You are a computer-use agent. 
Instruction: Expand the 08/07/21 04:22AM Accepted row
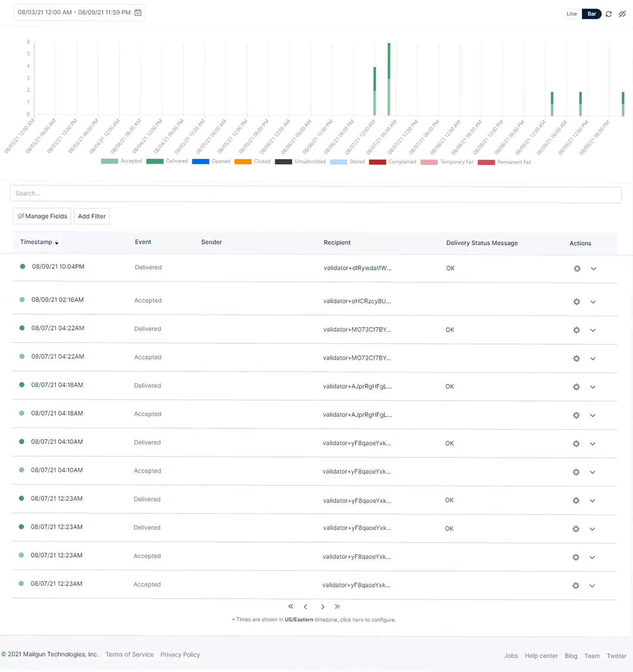[593, 359]
